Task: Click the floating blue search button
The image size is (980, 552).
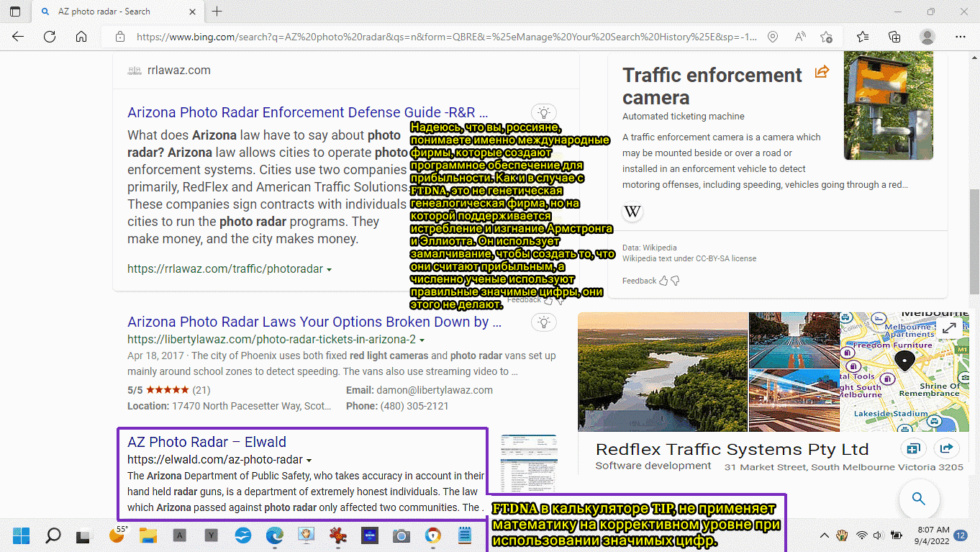Action: point(918,498)
